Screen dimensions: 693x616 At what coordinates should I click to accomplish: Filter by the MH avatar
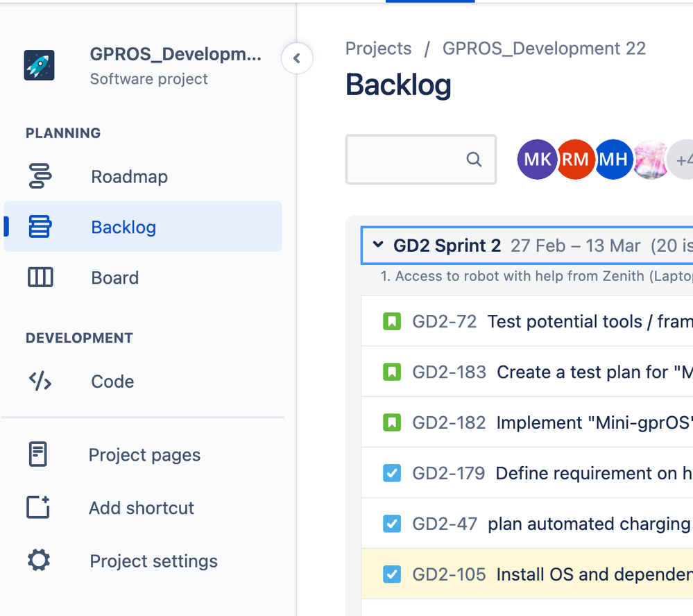(613, 159)
